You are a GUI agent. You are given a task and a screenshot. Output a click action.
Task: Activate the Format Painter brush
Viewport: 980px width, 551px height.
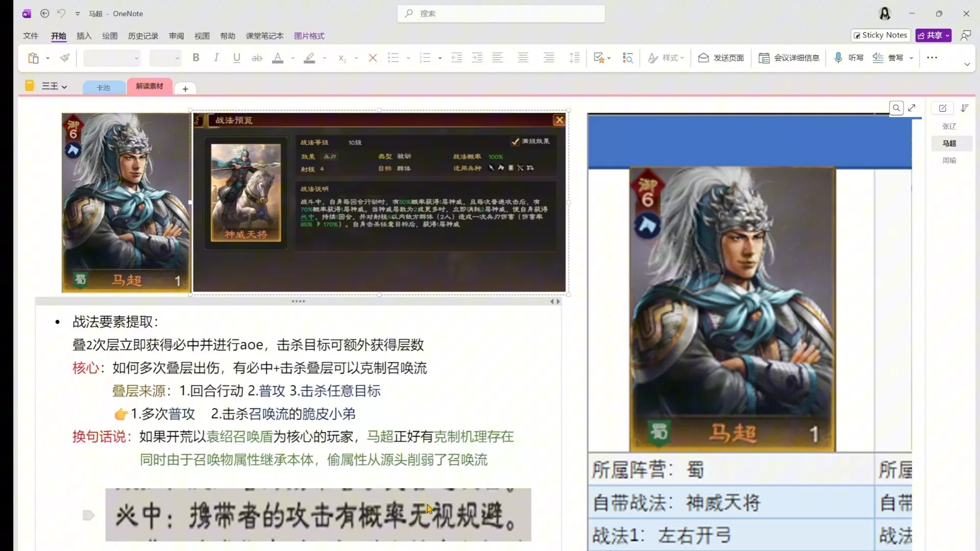click(x=65, y=58)
